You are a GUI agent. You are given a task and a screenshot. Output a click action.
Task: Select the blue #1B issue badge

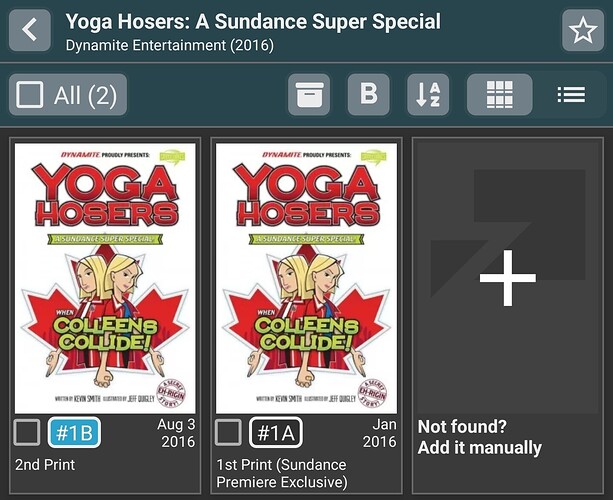74,432
